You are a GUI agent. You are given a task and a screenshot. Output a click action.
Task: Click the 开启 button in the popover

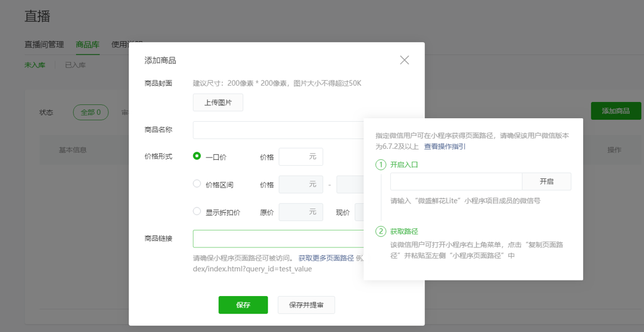(546, 181)
